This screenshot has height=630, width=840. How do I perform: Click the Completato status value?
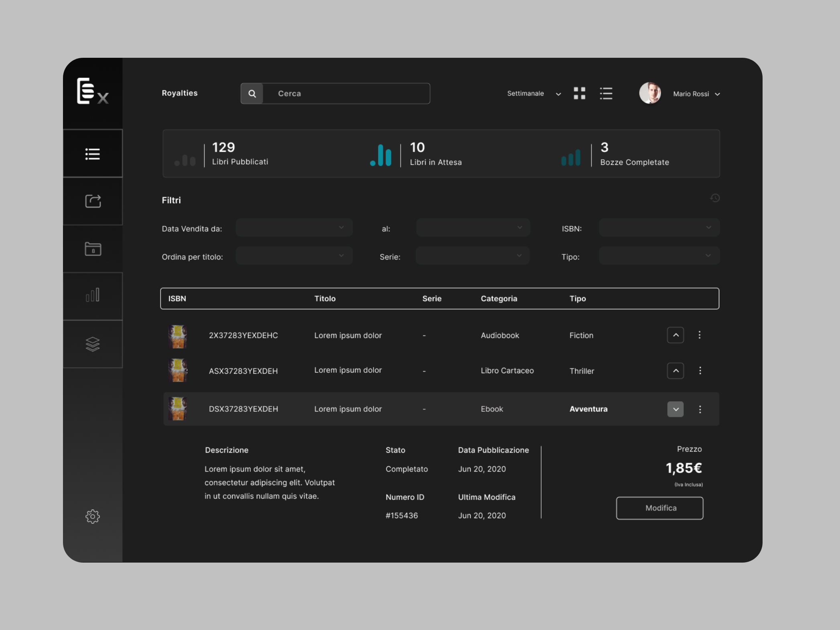click(x=407, y=469)
